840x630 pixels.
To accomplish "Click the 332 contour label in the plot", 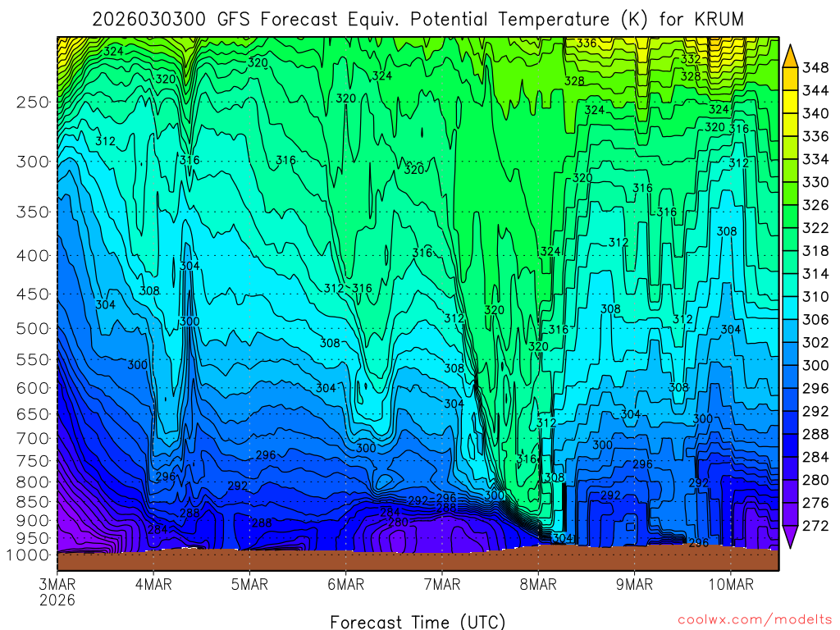I will (691, 59).
